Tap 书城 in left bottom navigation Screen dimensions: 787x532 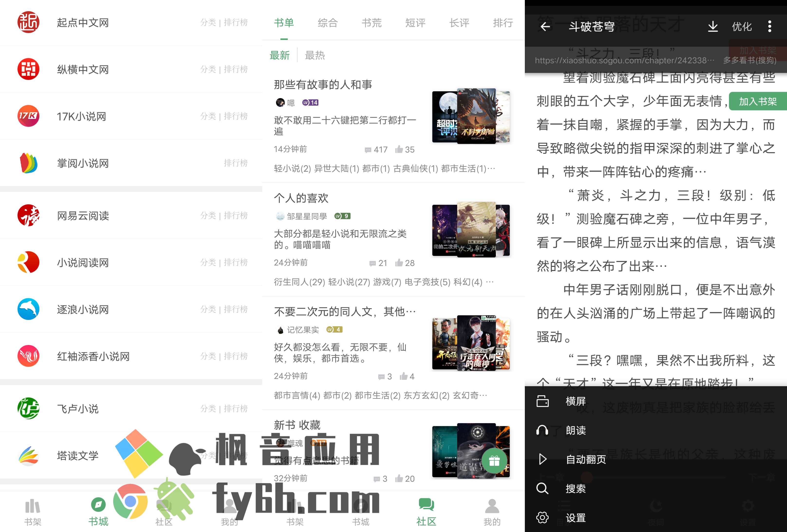98,512
